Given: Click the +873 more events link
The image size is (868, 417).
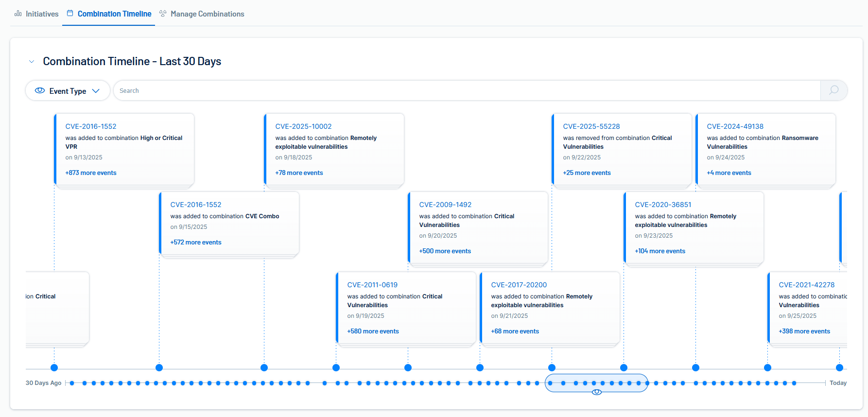Looking at the screenshot, I should tap(91, 173).
